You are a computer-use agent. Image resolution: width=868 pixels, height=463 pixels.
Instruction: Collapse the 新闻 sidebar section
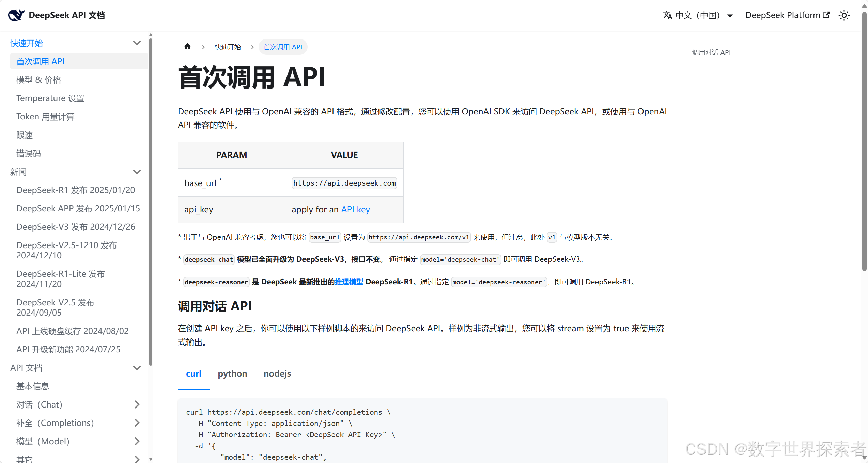tap(137, 172)
